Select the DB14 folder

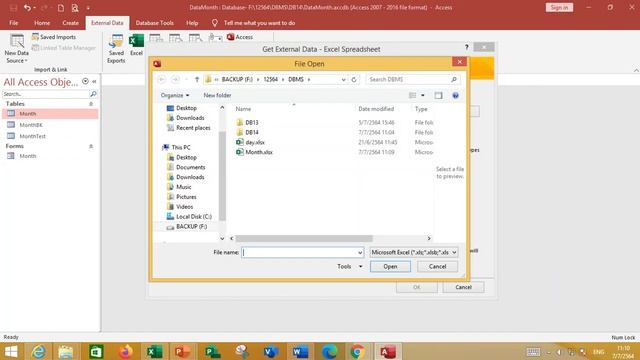(x=252, y=132)
